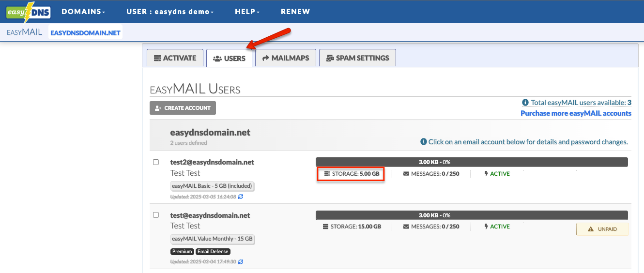
Task: Click MESSAGES: 0 / 250 for test
Action: (431, 227)
